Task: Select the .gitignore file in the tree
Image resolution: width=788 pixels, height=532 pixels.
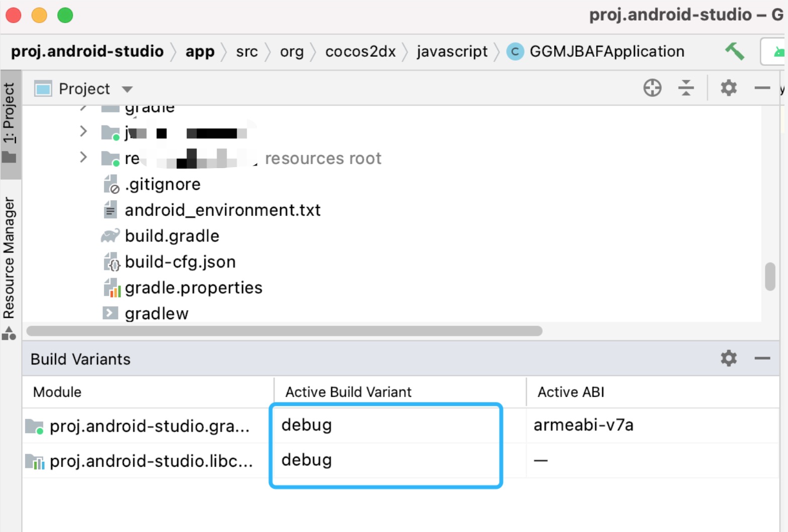Action: 163,184
